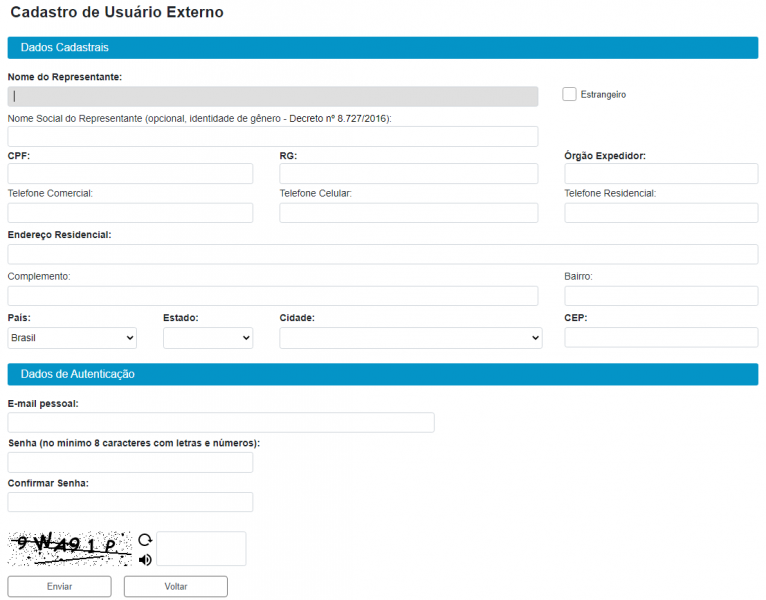
Task: Expand the Estado dropdown
Action: 208,338
